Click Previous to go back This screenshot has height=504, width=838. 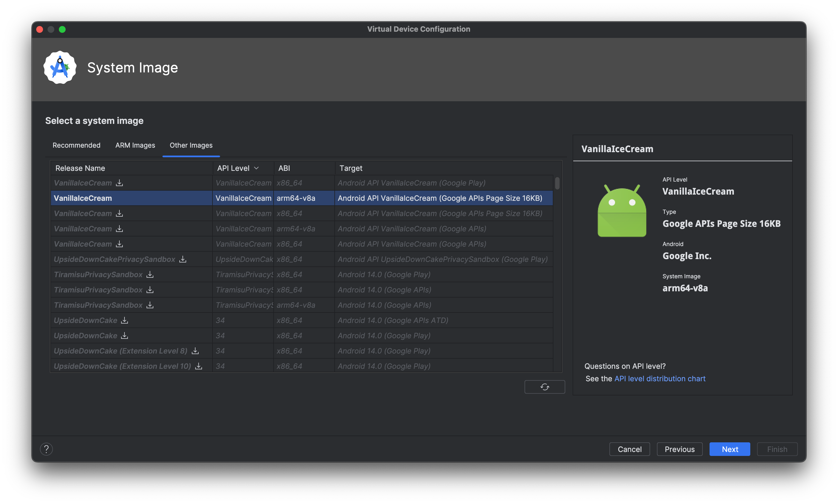point(680,448)
